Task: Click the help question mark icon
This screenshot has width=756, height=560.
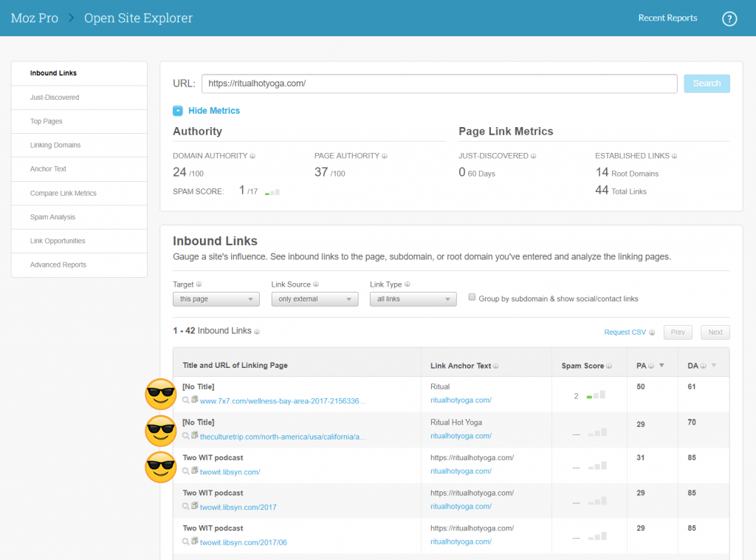Action: pos(729,18)
